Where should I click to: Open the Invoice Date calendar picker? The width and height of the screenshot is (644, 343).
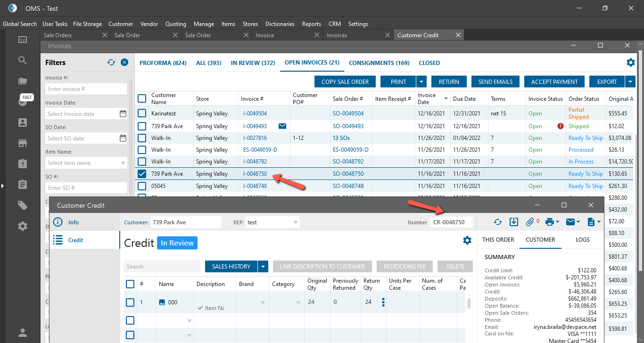(x=123, y=114)
